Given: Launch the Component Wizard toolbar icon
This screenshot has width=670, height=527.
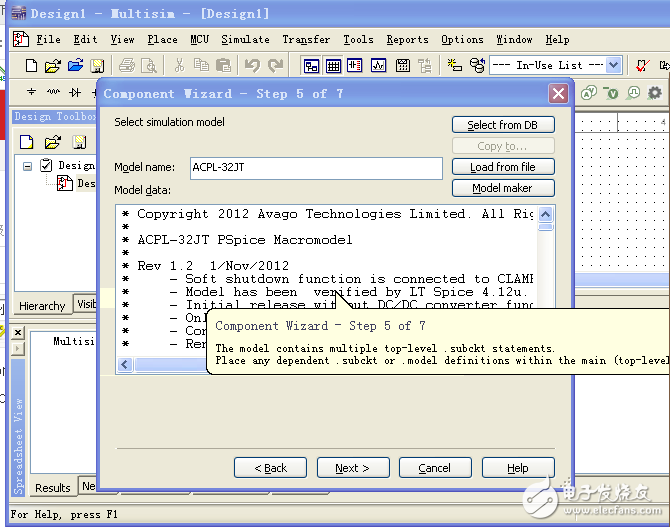Looking at the screenshot, I should [x=454, y=65].
